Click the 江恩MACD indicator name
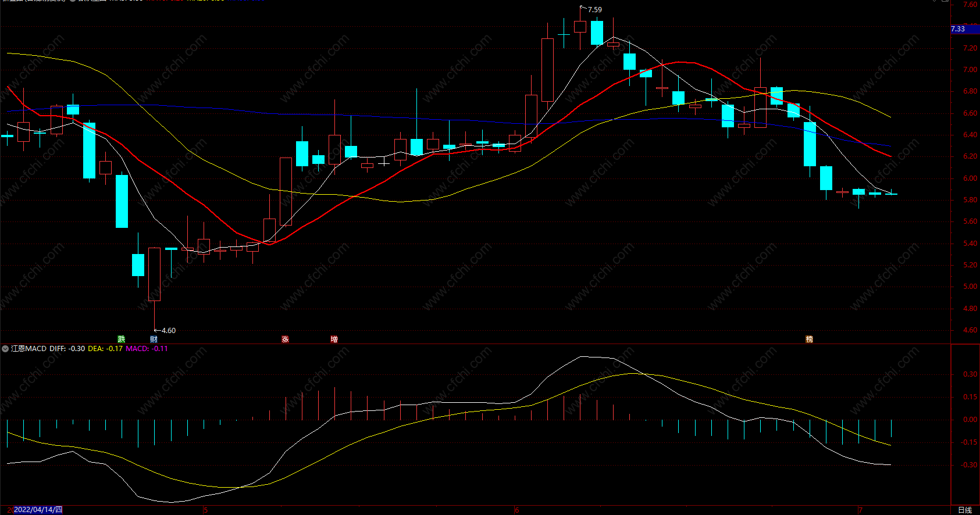Image resolution: width=980 pixels, height=515 pixels. (28, 349)
